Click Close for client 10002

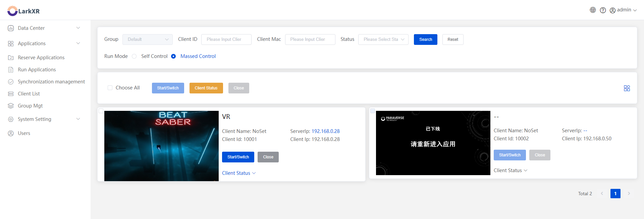[x=540, y=155]
